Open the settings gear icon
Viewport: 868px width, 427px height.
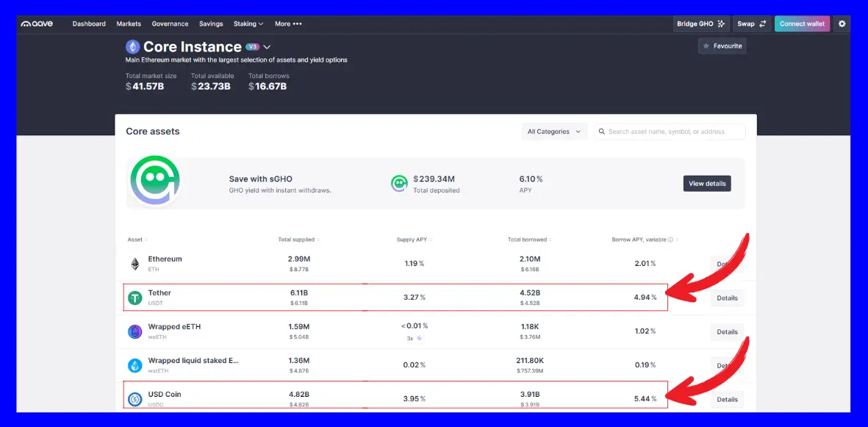pyautogui.click(x=842, y=24)
